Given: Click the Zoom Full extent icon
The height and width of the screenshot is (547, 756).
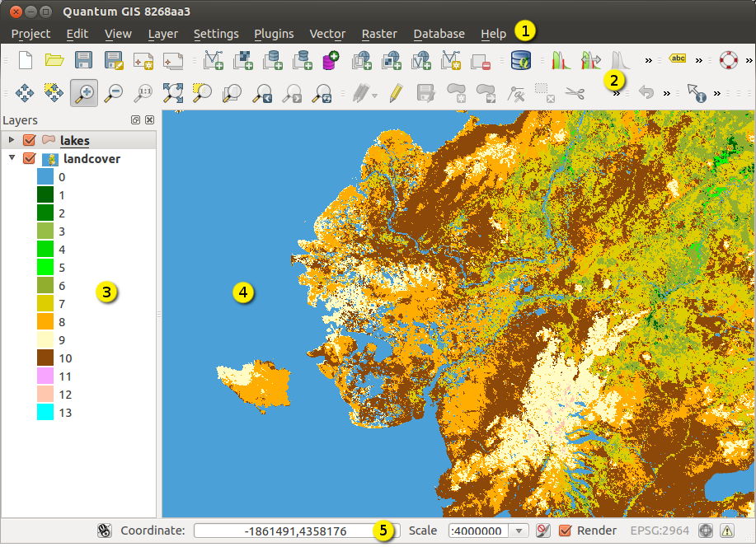Looking at the screenshot, I should (x=173, y=93).
